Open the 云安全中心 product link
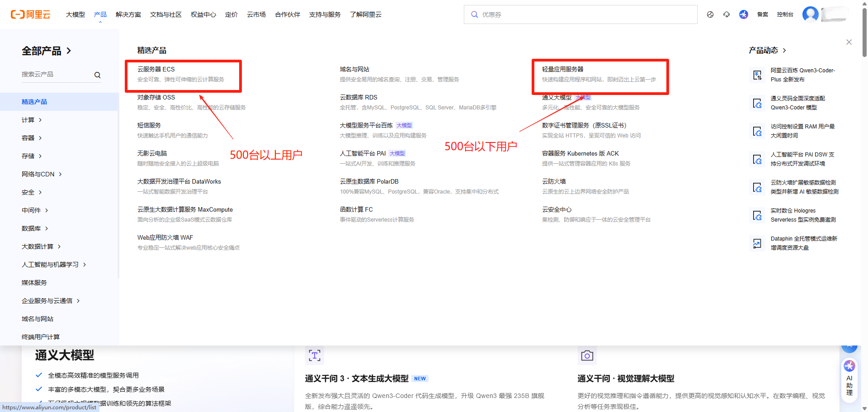868x412 pixels. [557, 209]
